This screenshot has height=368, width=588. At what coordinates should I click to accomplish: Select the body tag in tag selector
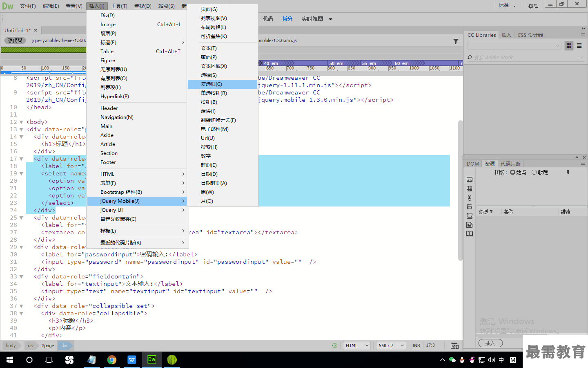[x=11, y=346]
